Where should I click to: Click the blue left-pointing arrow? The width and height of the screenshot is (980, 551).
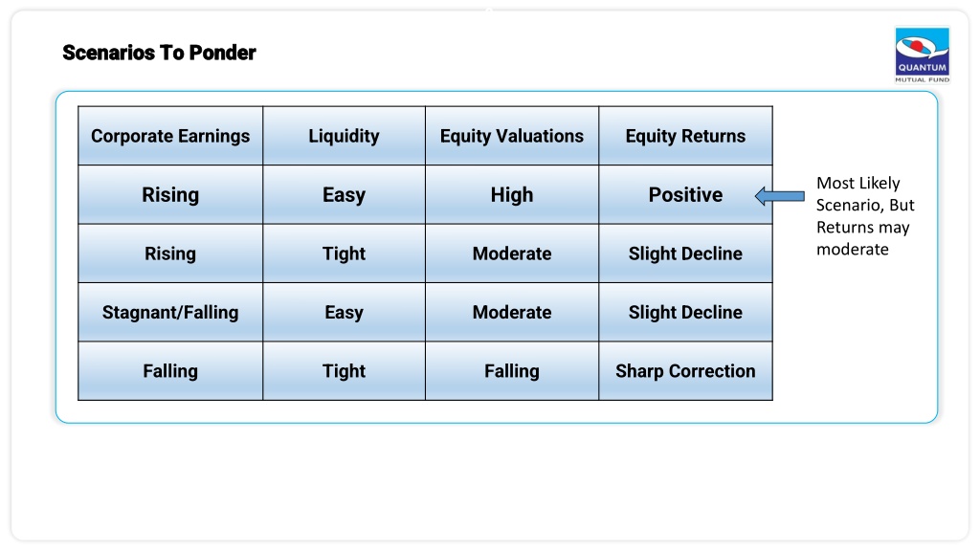tap(780, 196)
